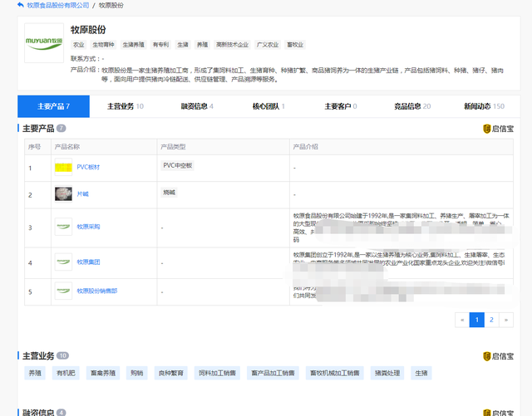Switch to 新闻动态 tab
The width and height of the screenshot is (532, 416).
(484, 106)
